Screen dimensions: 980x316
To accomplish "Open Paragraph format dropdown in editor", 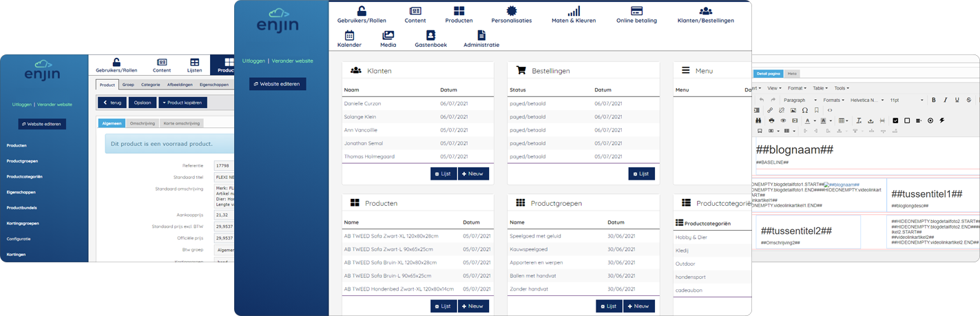I will (x=800, y=100).
